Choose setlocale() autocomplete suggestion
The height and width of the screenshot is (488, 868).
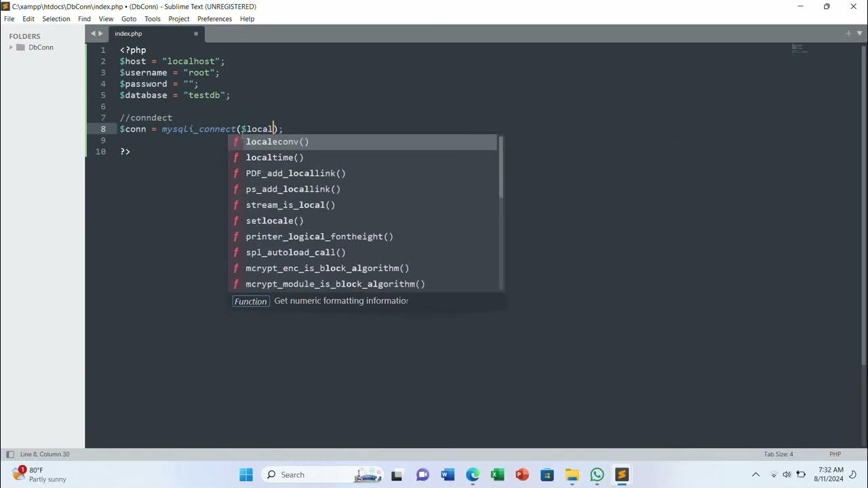click(363, 221)
